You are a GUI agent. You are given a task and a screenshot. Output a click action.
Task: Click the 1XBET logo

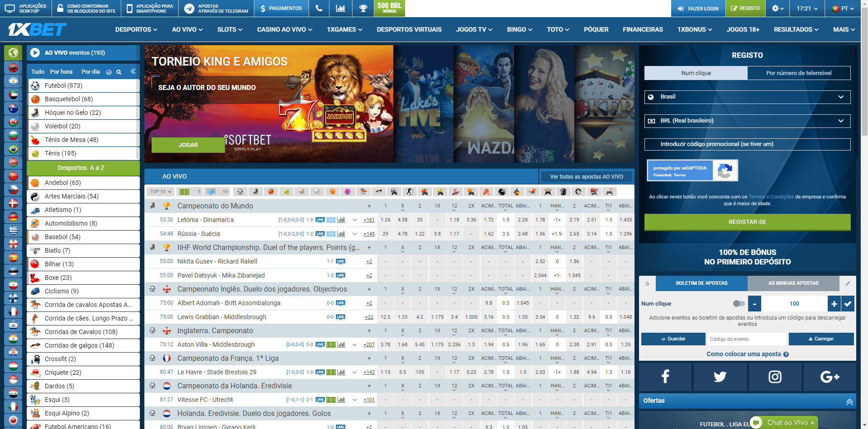click(x=37, y=30)
